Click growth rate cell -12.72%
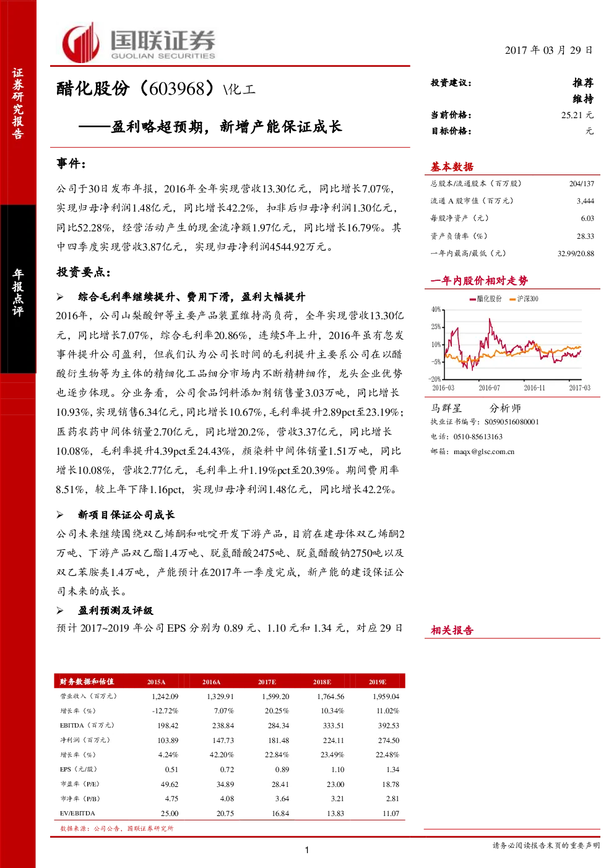This screenshot has width=614, height=868. (165, 711)
